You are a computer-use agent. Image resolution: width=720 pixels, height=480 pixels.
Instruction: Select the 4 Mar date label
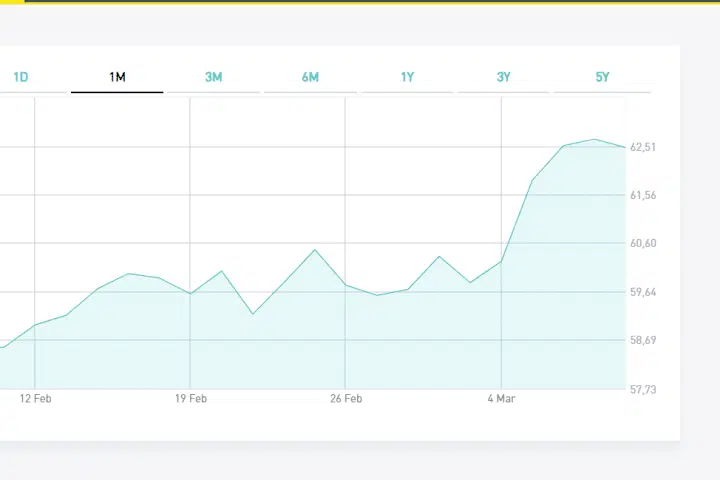point(501,399)
